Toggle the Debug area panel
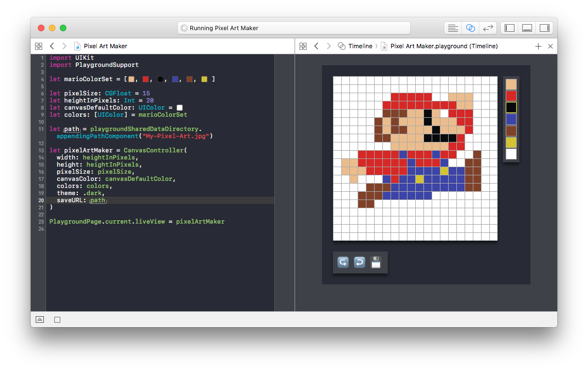The image size is (588, 371). (527, 28)
